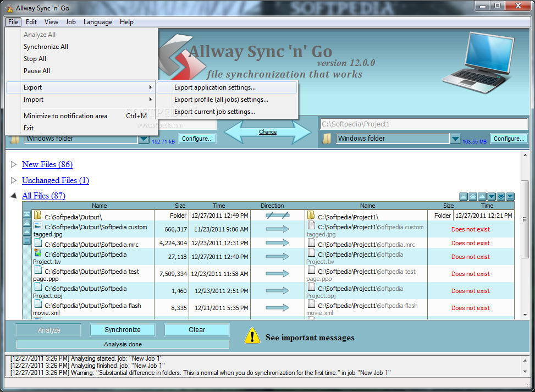Click the right-side folder icon beside Windows folder dropdown
This screenshot has width=535, height=392.
327,139
